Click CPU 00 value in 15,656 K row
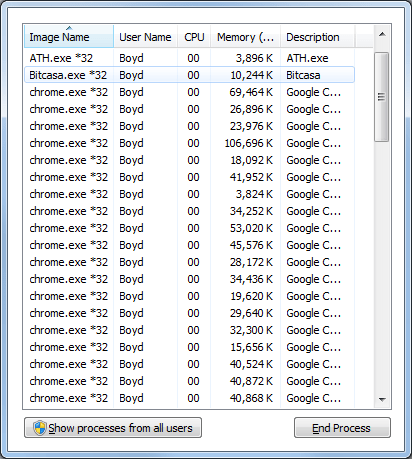The height and width of the screenshot is (459, 412). [x=193, y=347]
